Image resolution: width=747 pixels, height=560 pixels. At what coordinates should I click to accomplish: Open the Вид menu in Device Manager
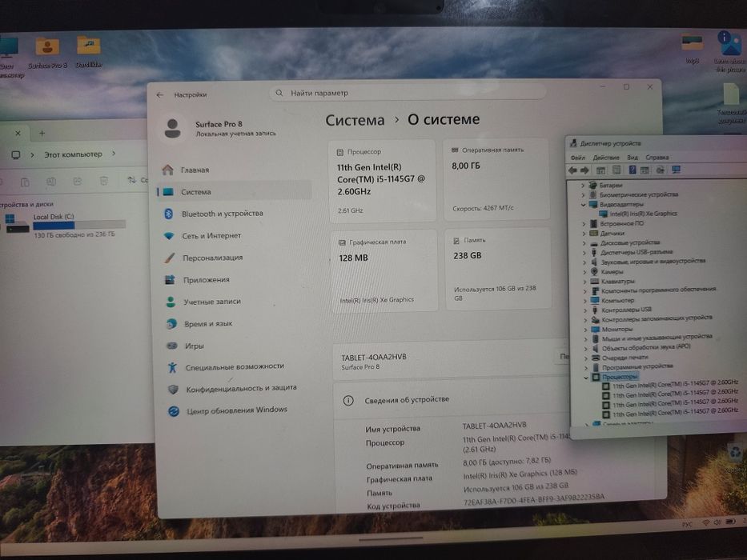click(x=633, y=158)
